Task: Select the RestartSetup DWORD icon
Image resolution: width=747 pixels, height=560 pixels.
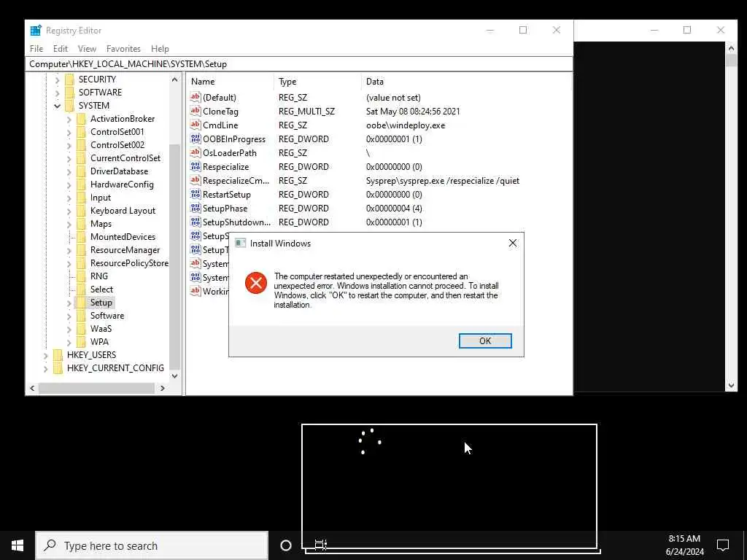Action: point(196,194)
